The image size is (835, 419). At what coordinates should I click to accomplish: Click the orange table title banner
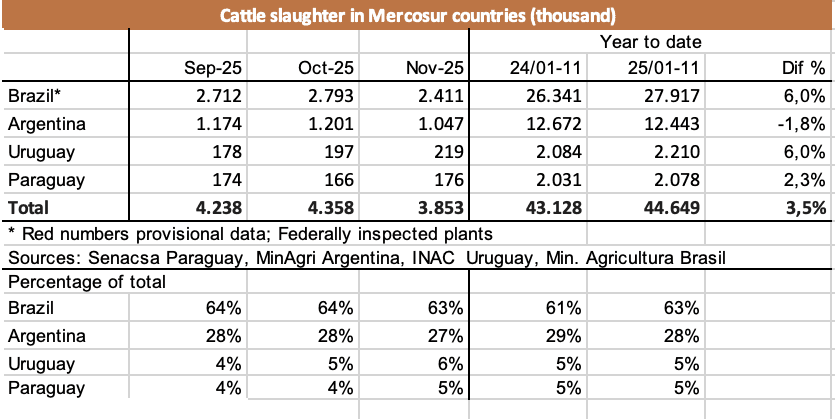pos(417,15)
